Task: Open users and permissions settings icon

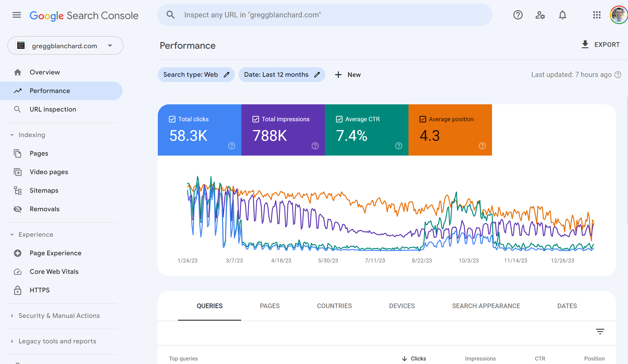Action: 540,15
